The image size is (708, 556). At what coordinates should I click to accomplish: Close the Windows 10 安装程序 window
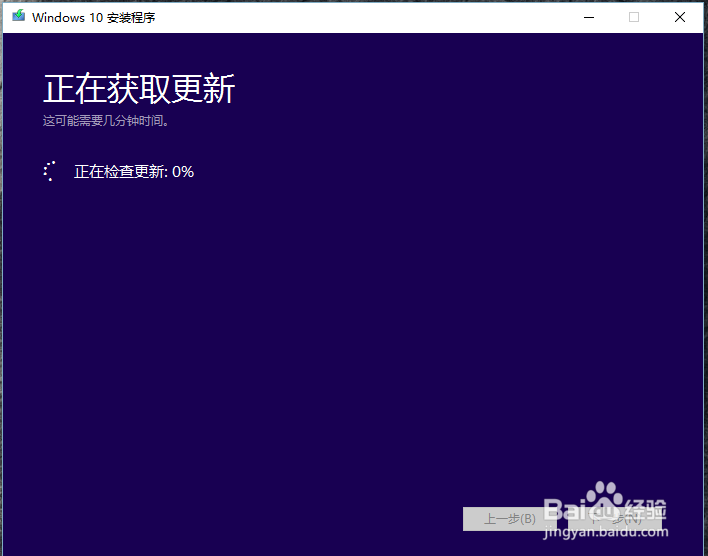(680, 18)
